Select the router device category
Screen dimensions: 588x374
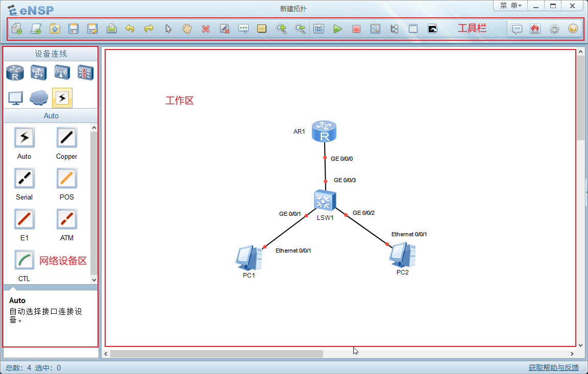15,72
